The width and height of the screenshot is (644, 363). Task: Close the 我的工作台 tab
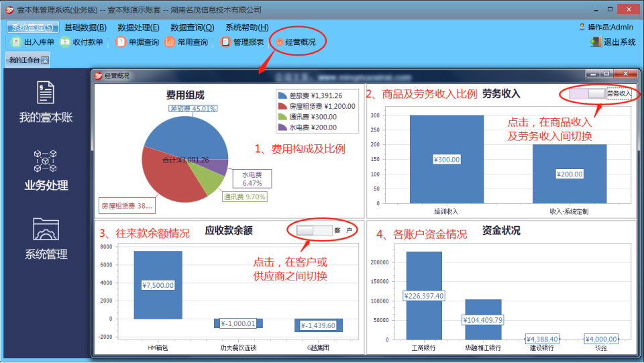point(45,60)
